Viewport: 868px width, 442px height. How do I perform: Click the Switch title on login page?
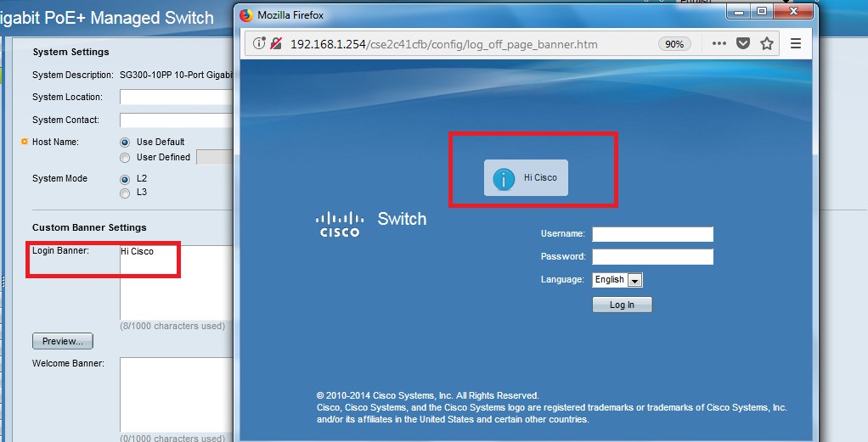point(402,219)
